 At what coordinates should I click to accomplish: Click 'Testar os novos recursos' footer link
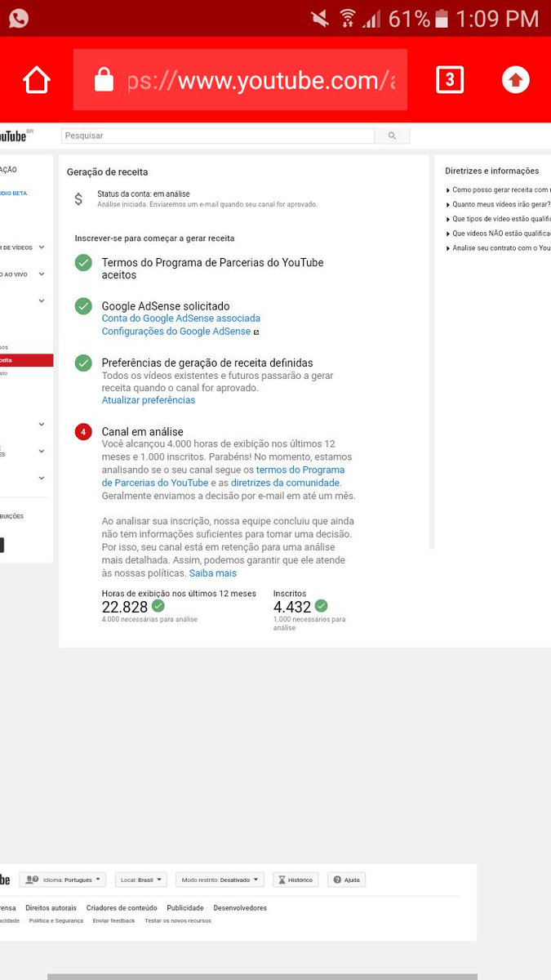point(178,920)
